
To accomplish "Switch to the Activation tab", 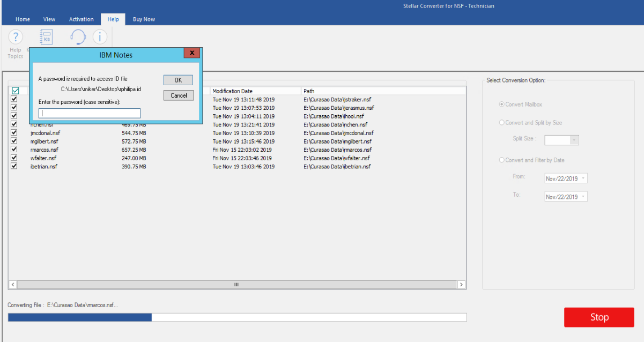I will [x=81, y=19].
